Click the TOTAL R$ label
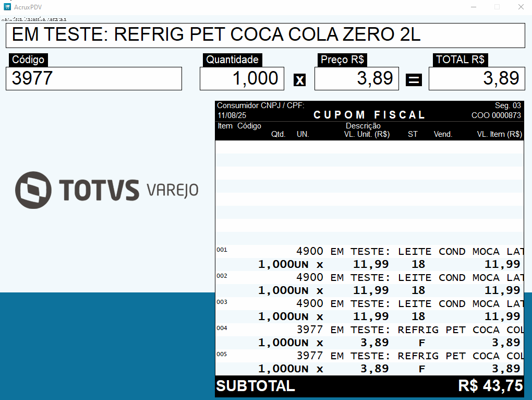Screen dimensions: 532x400 click(x=460, y=60)
